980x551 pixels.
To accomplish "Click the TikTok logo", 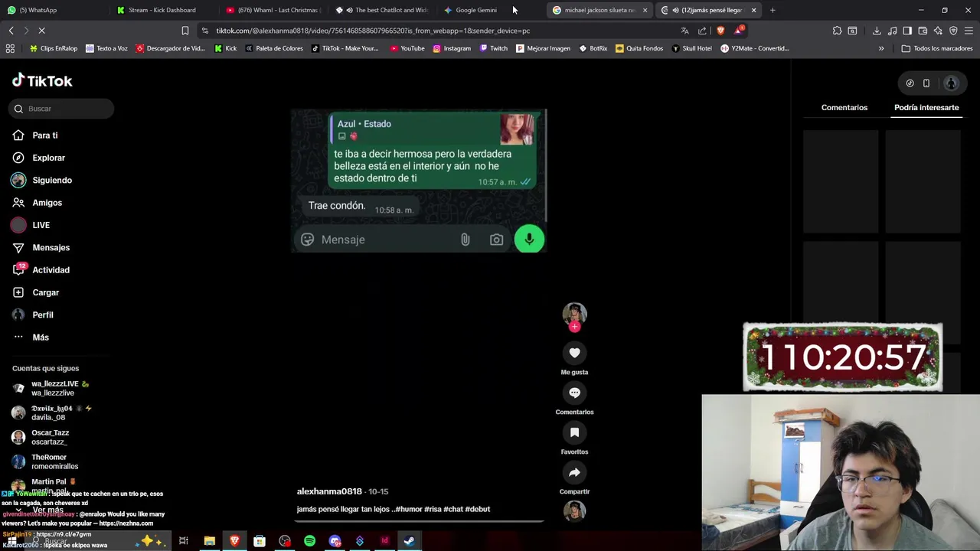I will 42,80.
